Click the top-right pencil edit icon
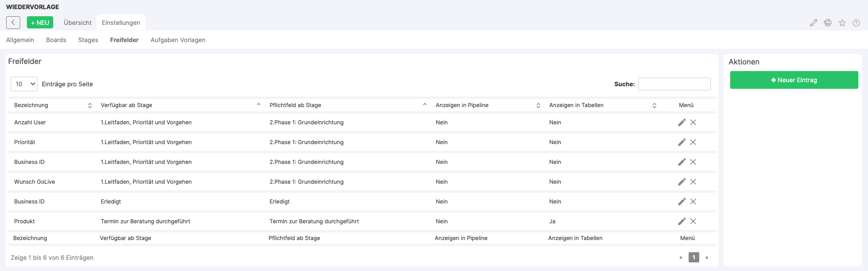 coord(813,23)
